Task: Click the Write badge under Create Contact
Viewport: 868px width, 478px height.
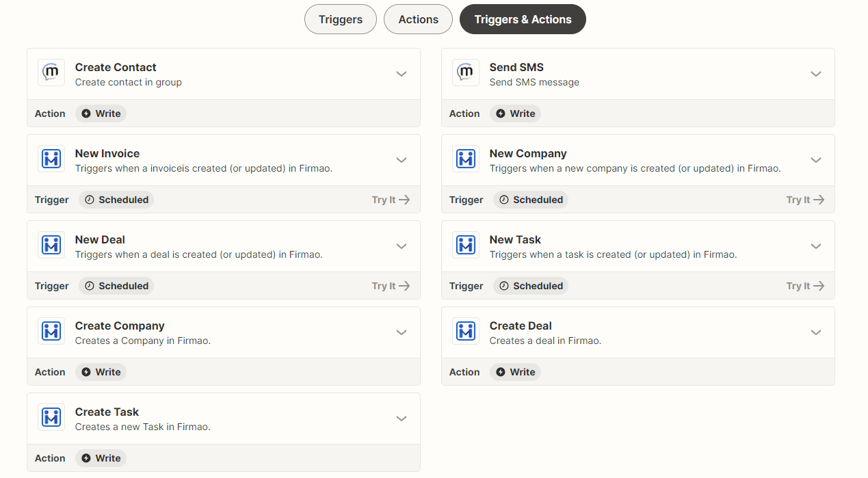Action: 101,114
